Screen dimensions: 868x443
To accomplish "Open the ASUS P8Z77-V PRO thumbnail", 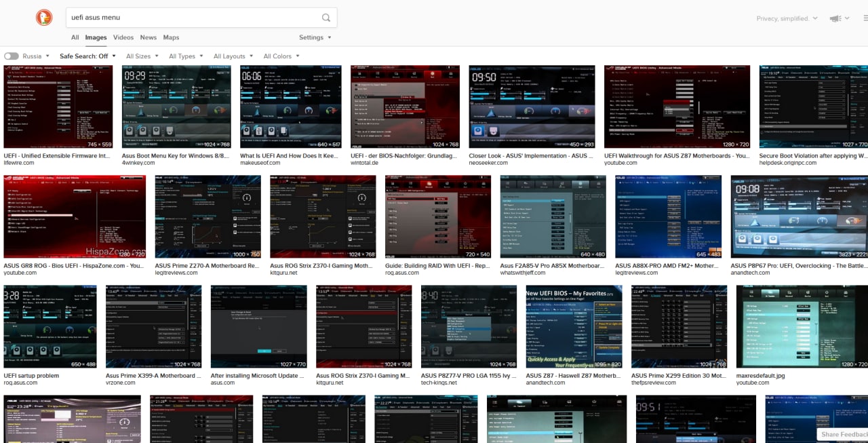I will click(469, 326).
